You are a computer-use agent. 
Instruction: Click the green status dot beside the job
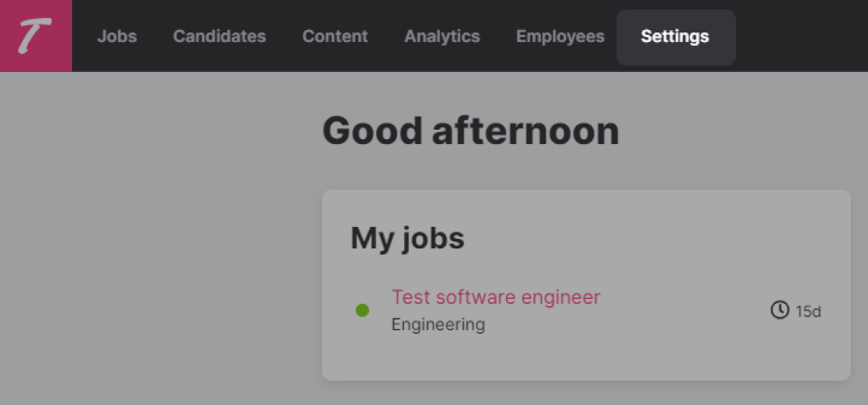click(363, 310)
